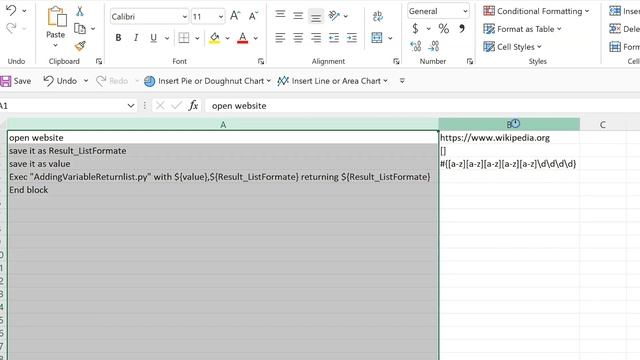Select cell with https://www.wikipedia.org
The image size is (640, 360).
point(509,138)
